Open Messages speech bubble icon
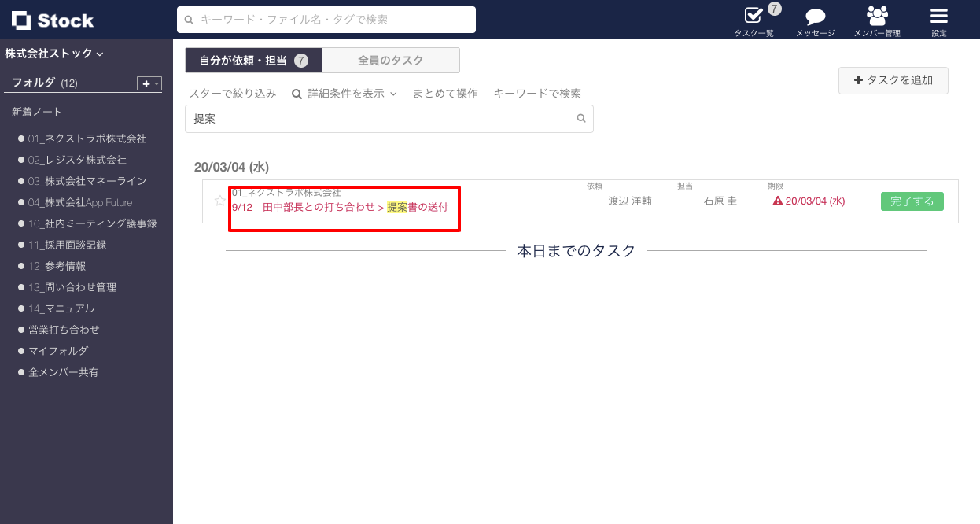The width and height of the screenshot is (980, 524). coord(816,17)
